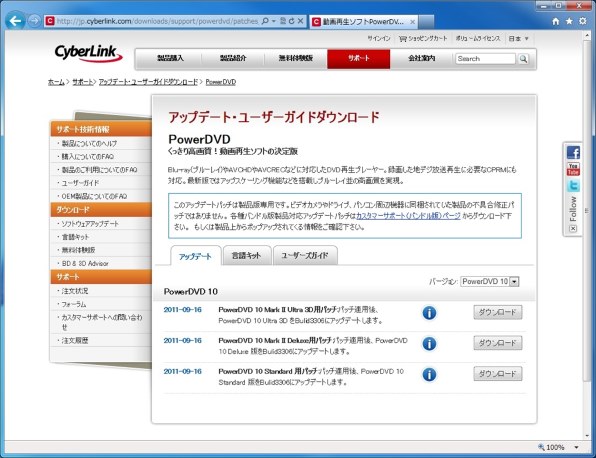
Task: Select the red サポート navigation menu
Action: click(358, 59)
